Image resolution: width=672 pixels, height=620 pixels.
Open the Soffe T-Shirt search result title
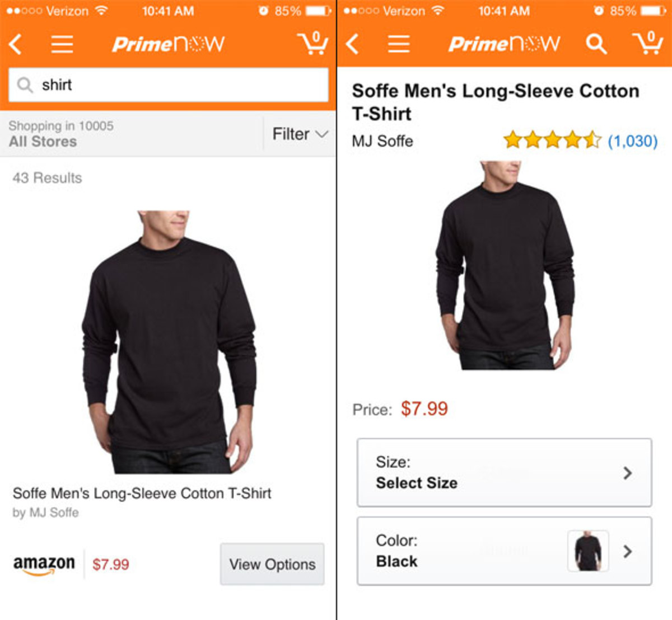[x=142, y=494]
